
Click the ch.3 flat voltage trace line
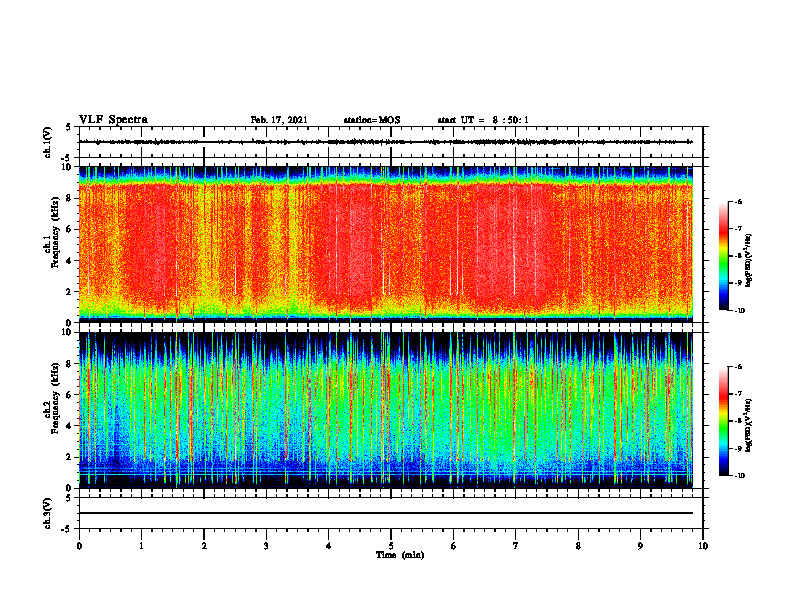(x=386, y=513)
